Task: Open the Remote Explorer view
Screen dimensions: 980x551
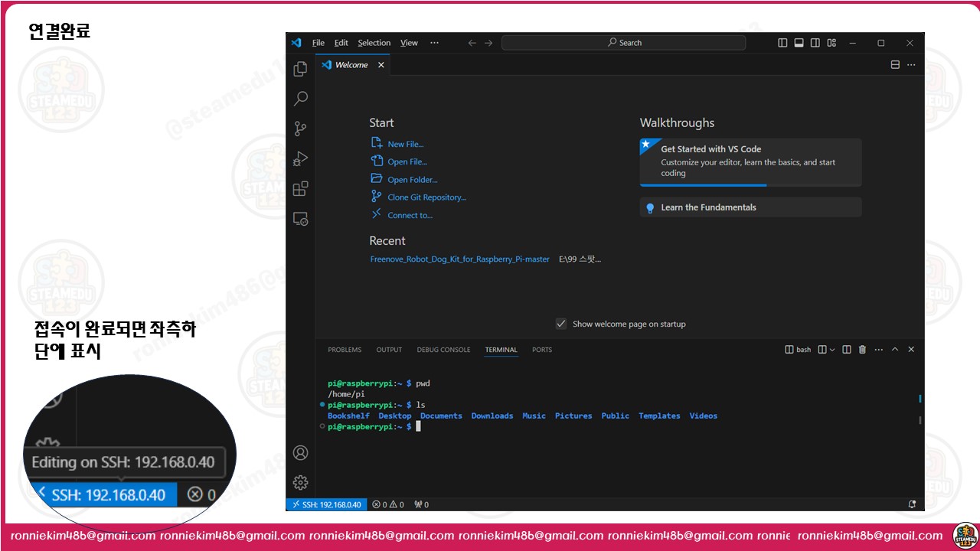Action: [301, 219]
